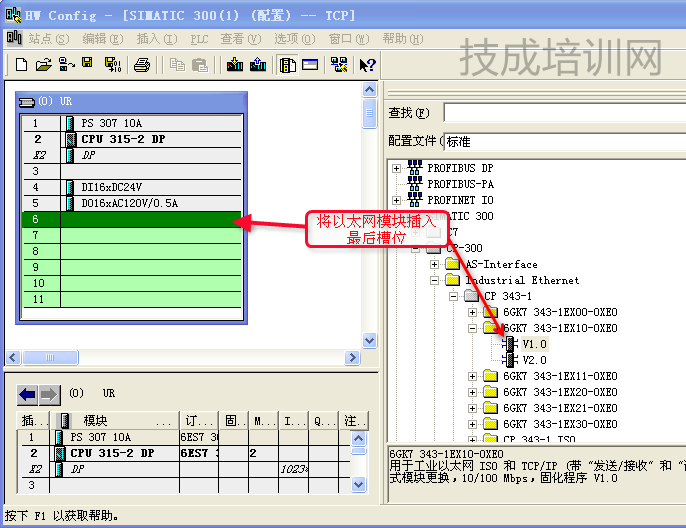Click the PROFIBUS DP network icon

click(x=415, y=168)
